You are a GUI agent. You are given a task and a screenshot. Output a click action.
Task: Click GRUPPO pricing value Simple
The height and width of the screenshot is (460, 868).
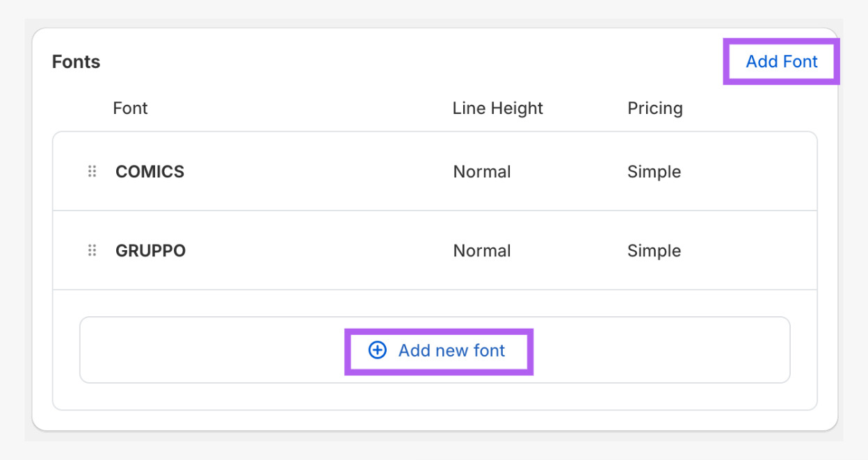(654, 251)
